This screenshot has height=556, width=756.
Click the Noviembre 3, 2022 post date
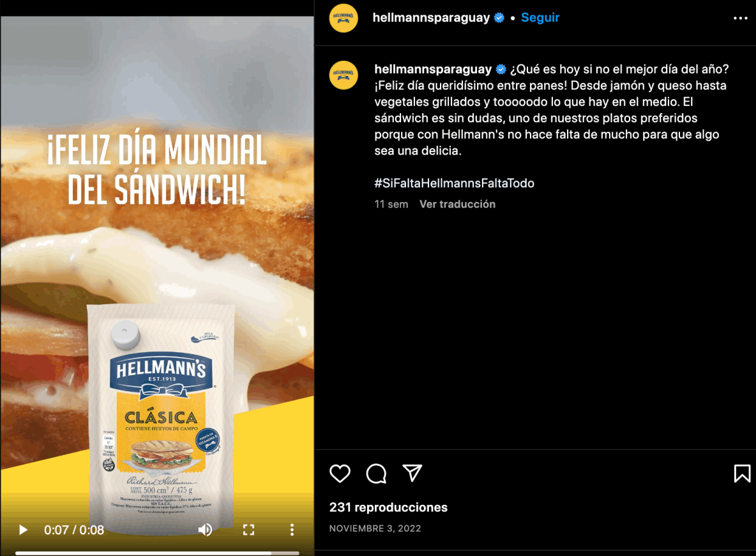[375, 529]
